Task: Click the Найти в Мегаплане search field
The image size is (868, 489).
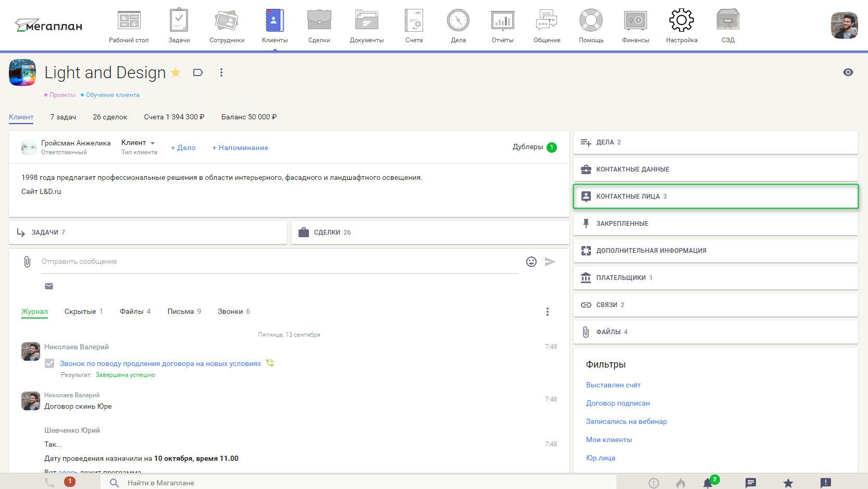Action: 358,483
